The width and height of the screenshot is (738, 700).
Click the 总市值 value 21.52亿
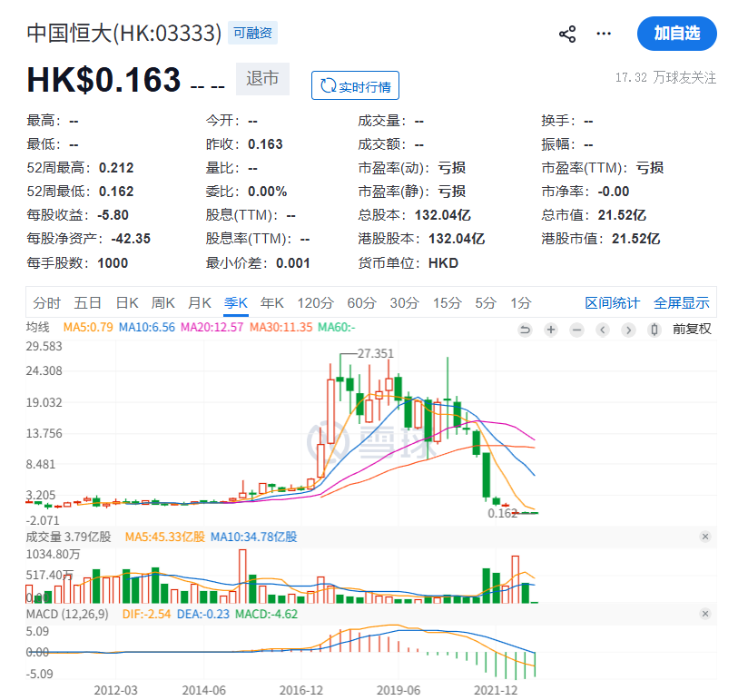[x=622, y=215]
